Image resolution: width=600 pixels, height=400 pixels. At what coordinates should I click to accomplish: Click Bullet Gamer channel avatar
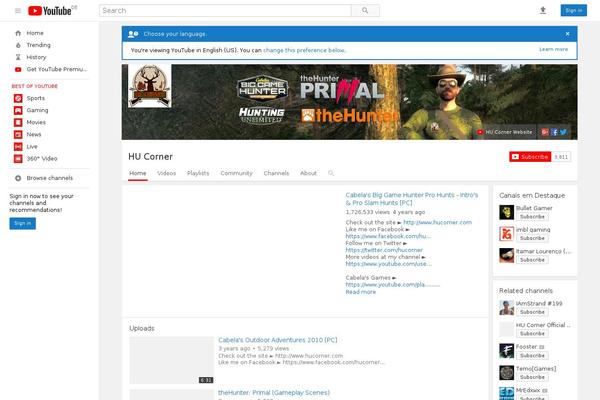point(507,212)
